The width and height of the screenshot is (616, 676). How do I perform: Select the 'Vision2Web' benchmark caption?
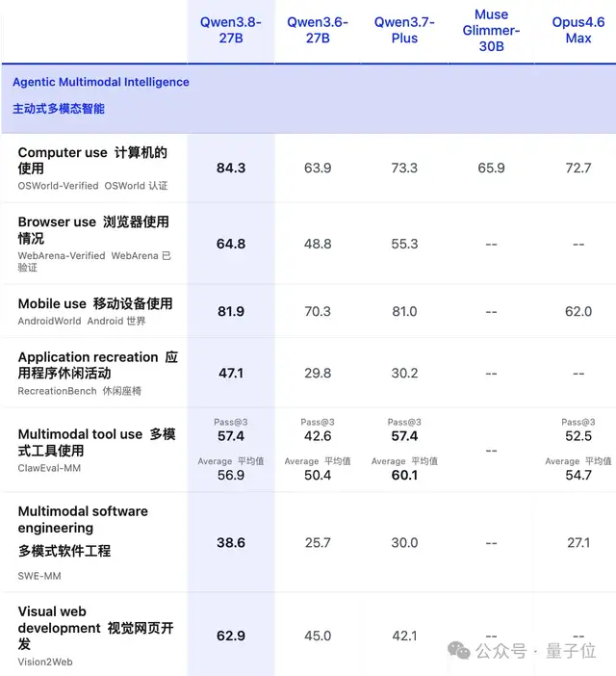click(45, 662)
